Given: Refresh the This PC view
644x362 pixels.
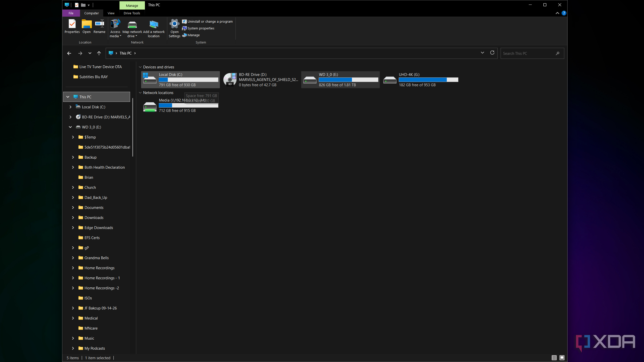Looking at the screenshot, I should pyautogui.click(x=492, y=53).
